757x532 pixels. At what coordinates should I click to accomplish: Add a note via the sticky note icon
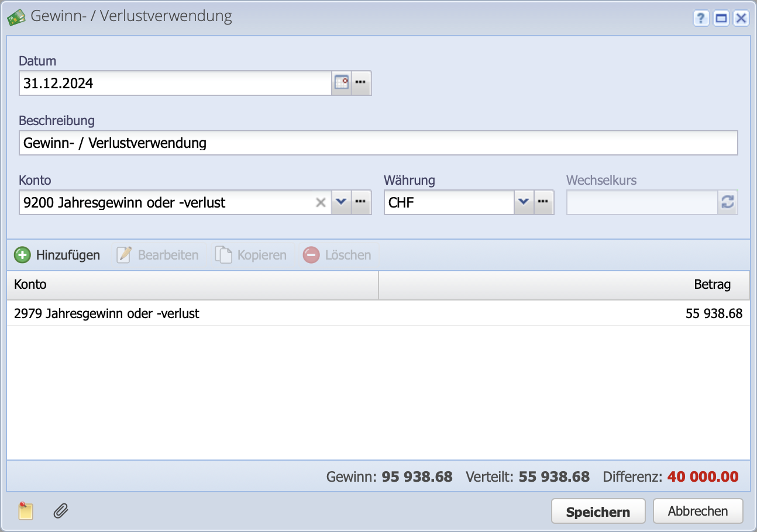pos(26,510)
